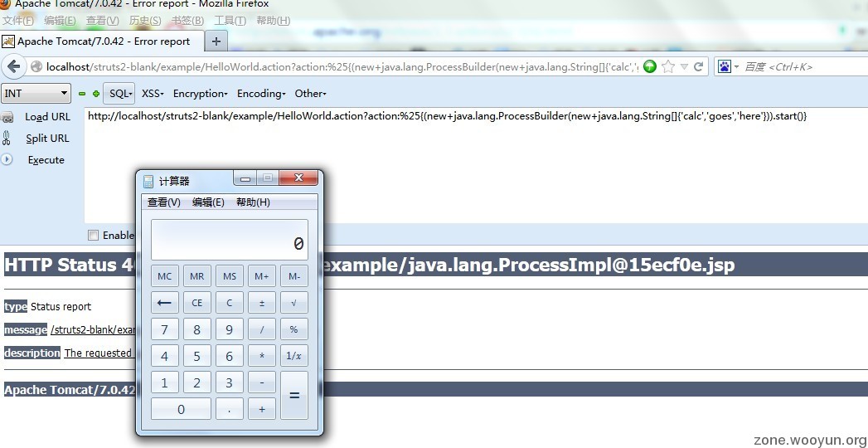Click the M- key in calculator
The width and height of the screenshot is (868, 448).
[x=294, y=276]
